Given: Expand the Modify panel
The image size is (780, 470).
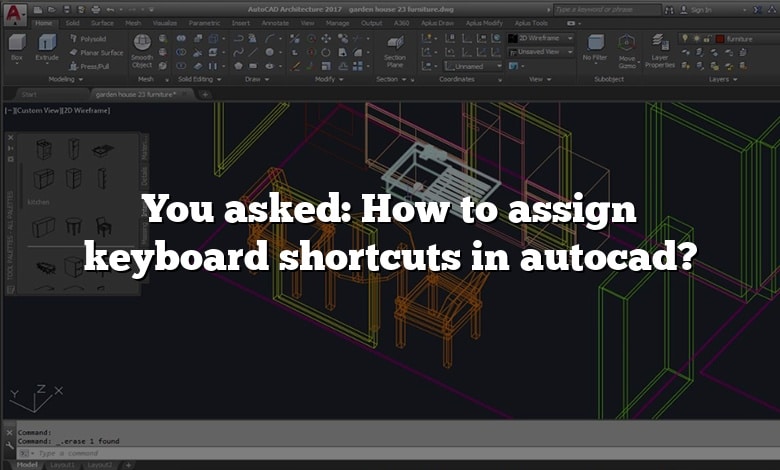Looking at the screenshot, I should click(x=329, y=79).
